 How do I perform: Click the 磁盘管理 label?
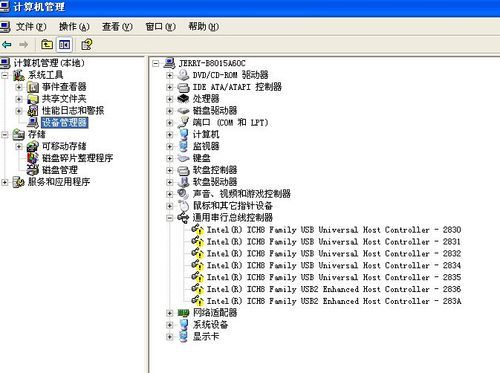click(60, 170)
